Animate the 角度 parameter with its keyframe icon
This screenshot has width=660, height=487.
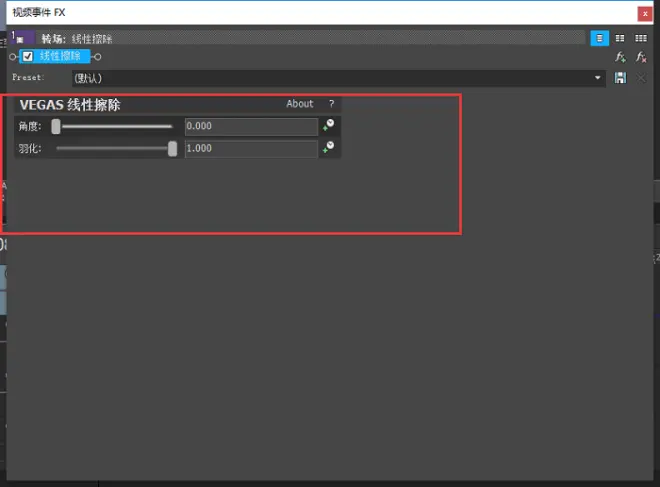(x=328, y=125)
